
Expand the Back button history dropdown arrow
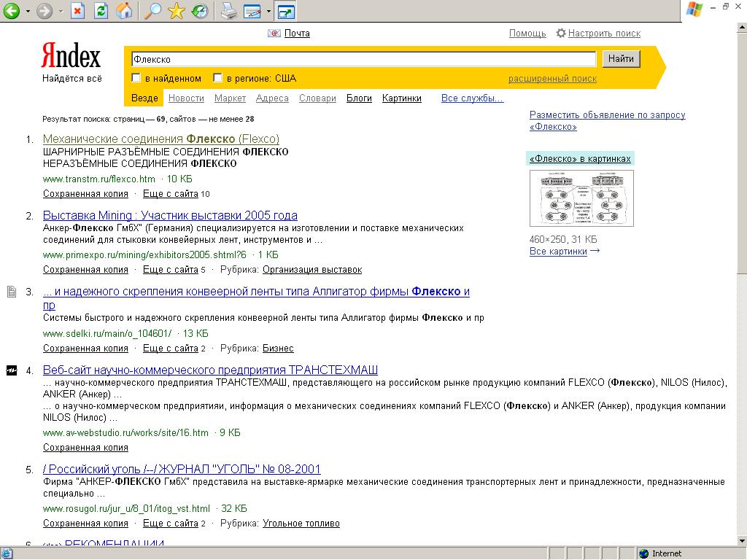[x=28, y=12]
